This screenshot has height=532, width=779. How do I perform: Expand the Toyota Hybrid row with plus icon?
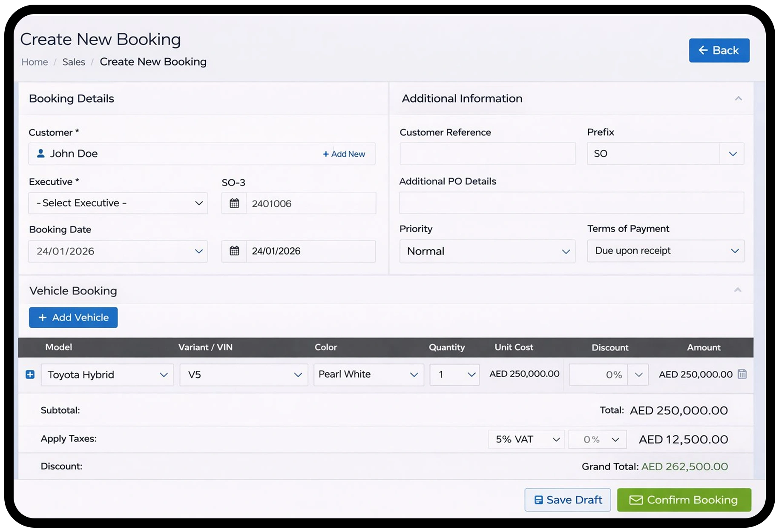(30, 375)
